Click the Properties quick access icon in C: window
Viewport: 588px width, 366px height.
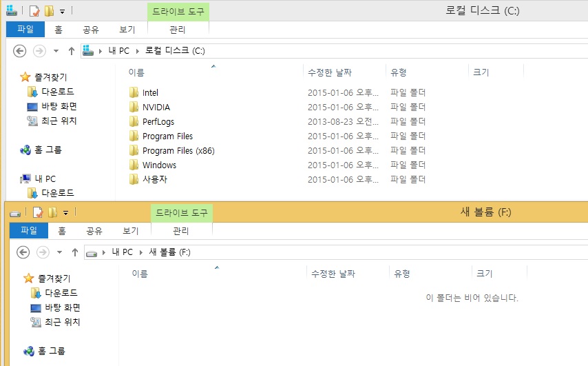point(34,11)
